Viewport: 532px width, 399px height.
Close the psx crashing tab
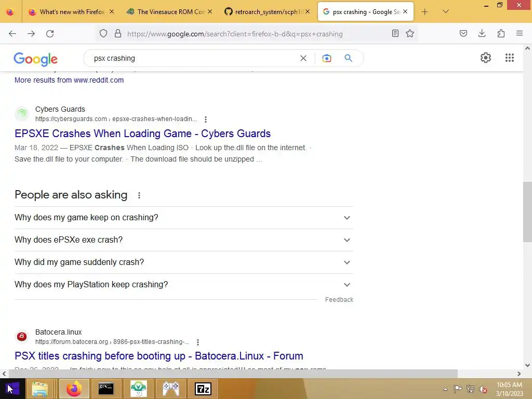pyautogui.click(x=405, y=12)
